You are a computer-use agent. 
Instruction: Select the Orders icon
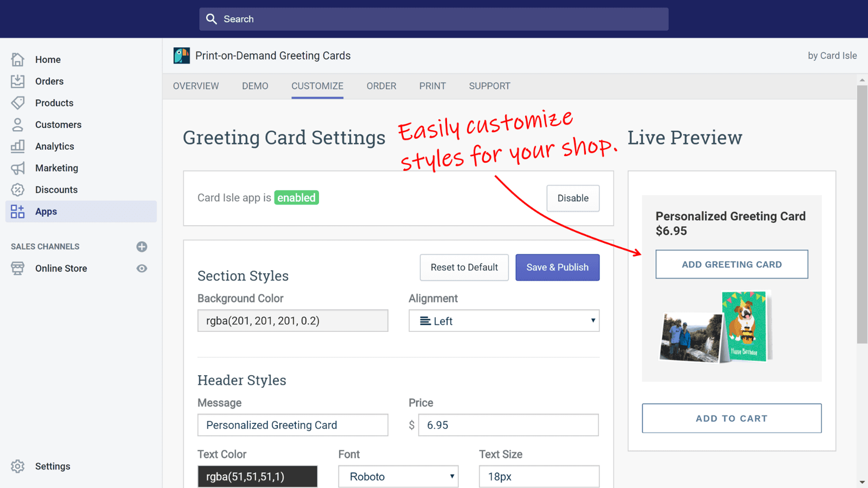17,81
